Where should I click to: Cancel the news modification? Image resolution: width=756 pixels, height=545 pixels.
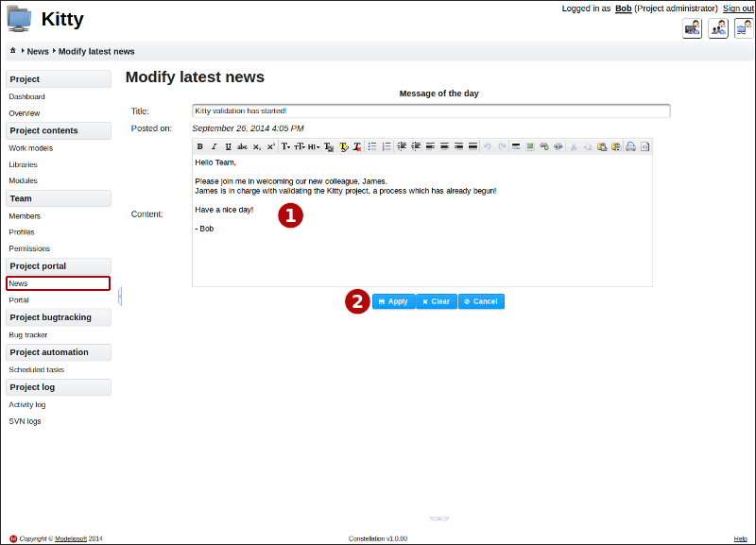click(481, 301)
